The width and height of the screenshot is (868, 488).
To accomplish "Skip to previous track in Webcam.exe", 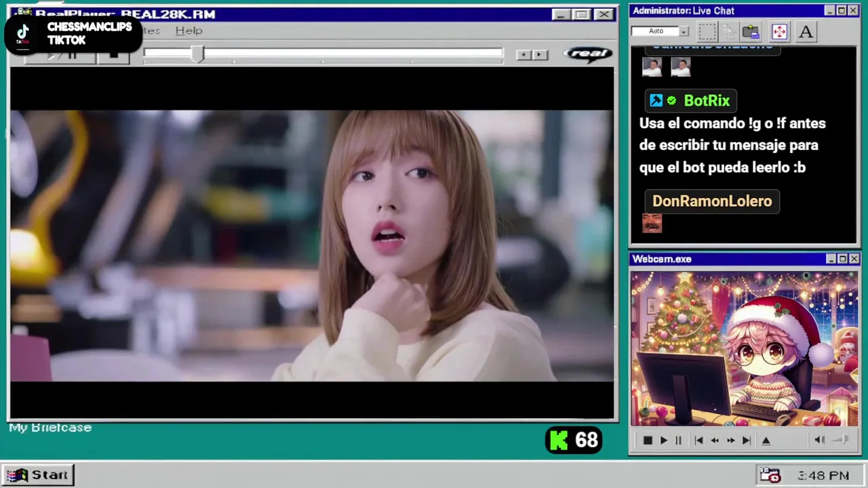I will coord(698,441).
